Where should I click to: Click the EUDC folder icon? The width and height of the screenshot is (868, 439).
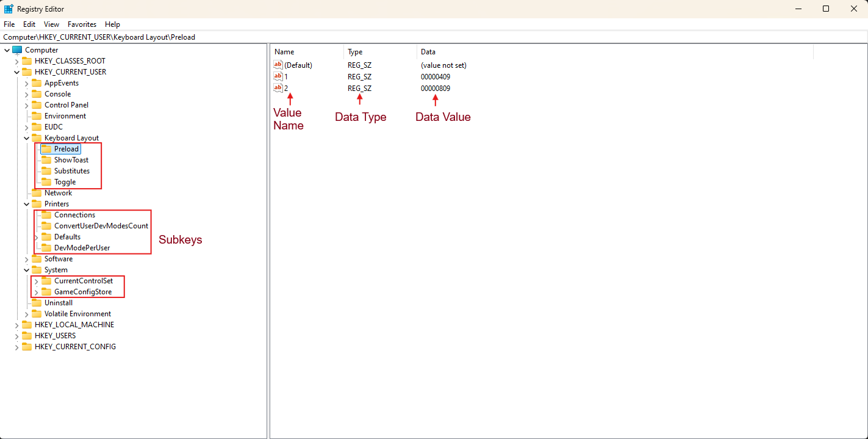click(37, 127)
